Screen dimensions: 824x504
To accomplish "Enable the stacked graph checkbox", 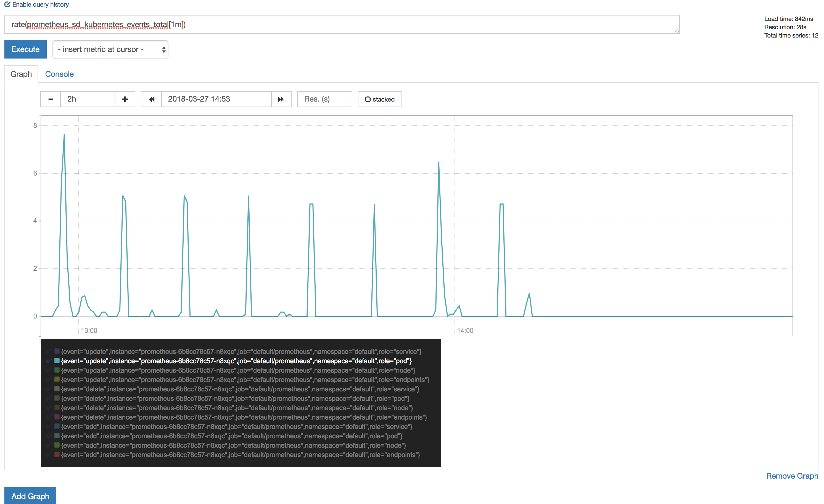I will pos(368,99).
